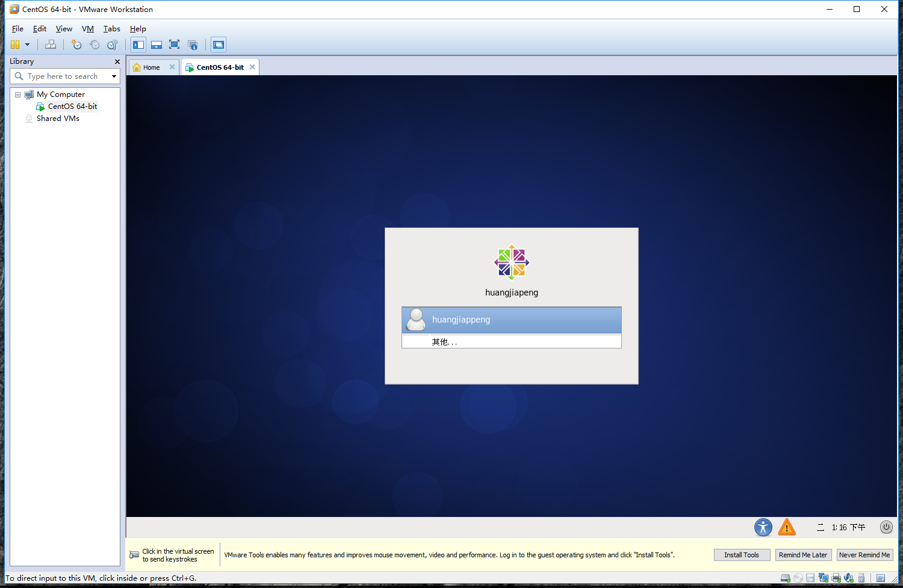Take a snapshot of the VM
903x588 pixels.
click(76, 45)
